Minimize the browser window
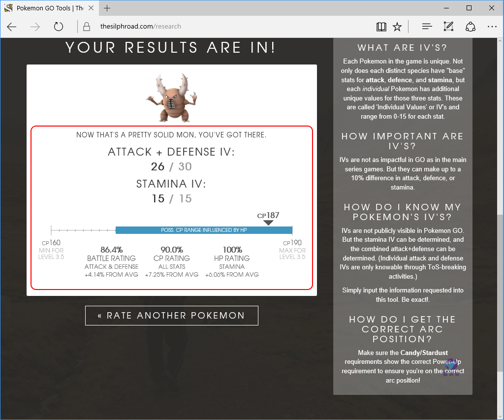504x420 pixels. pyautogui.click(x=446, y=8)
